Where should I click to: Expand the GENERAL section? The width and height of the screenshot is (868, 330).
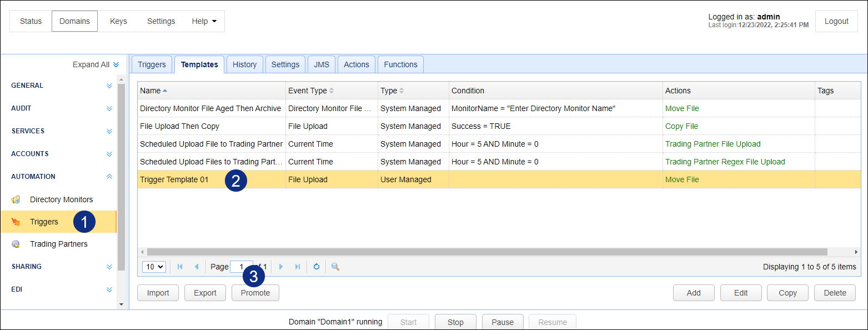(x=109, y=86)
